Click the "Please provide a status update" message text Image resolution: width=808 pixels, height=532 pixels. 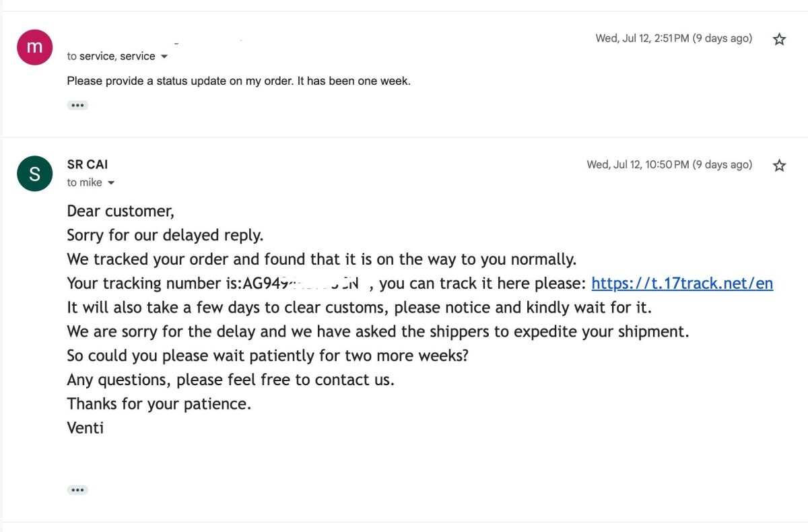tap(238, 81)
